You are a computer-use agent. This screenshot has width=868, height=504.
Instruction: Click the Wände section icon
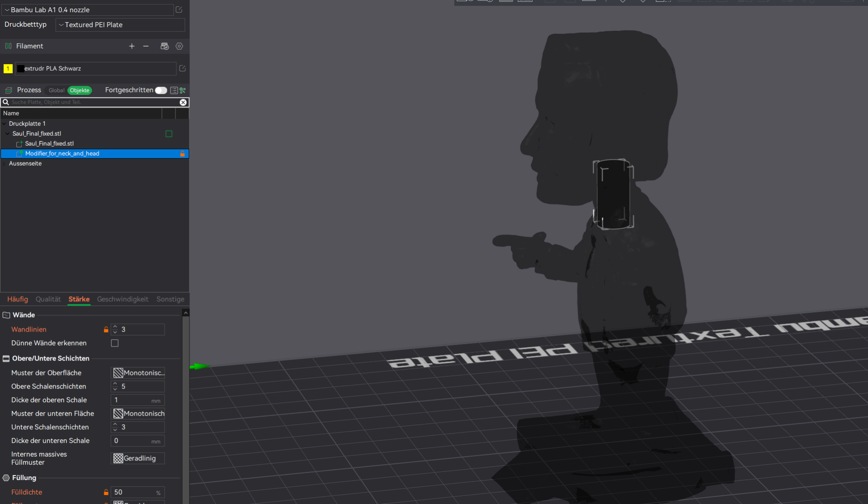(x=6, y=315)
